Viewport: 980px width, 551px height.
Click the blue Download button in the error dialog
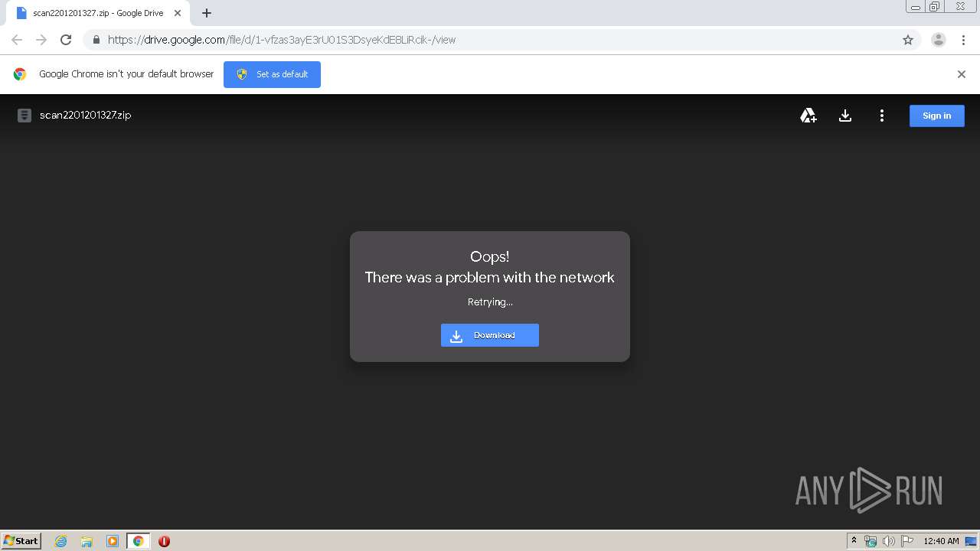490,335
